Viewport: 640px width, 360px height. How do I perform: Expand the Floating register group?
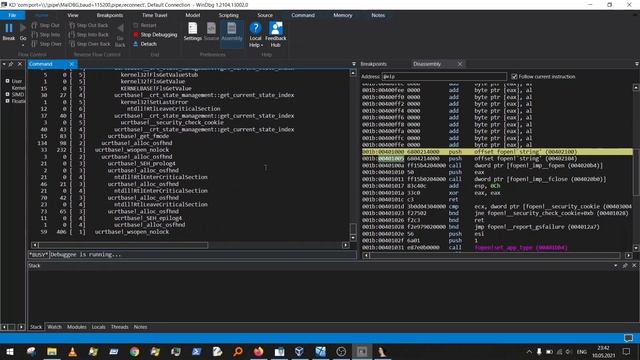click(7, 101)
